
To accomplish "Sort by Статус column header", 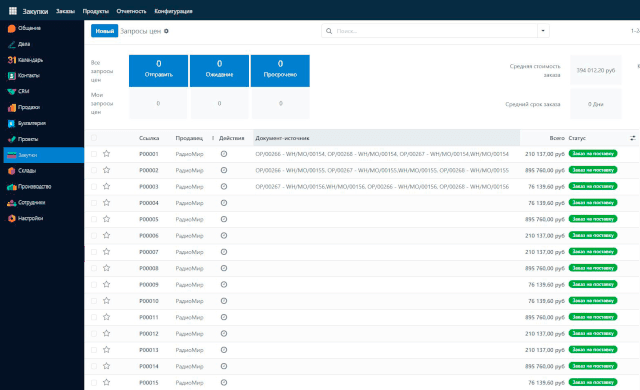I will pos(577,138).
